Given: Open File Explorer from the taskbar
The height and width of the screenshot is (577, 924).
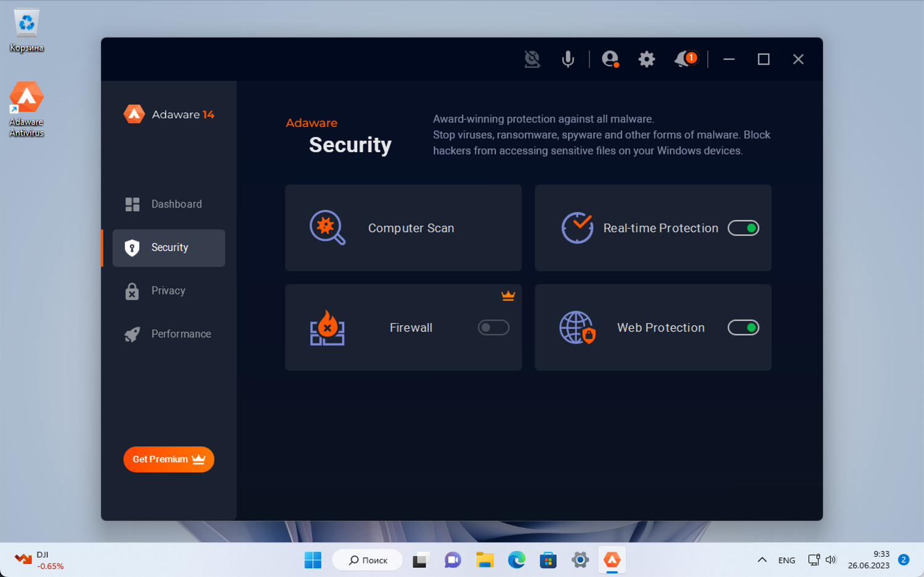Looking at the screenshot, I should pyautogui.click(x=485, y=560).
